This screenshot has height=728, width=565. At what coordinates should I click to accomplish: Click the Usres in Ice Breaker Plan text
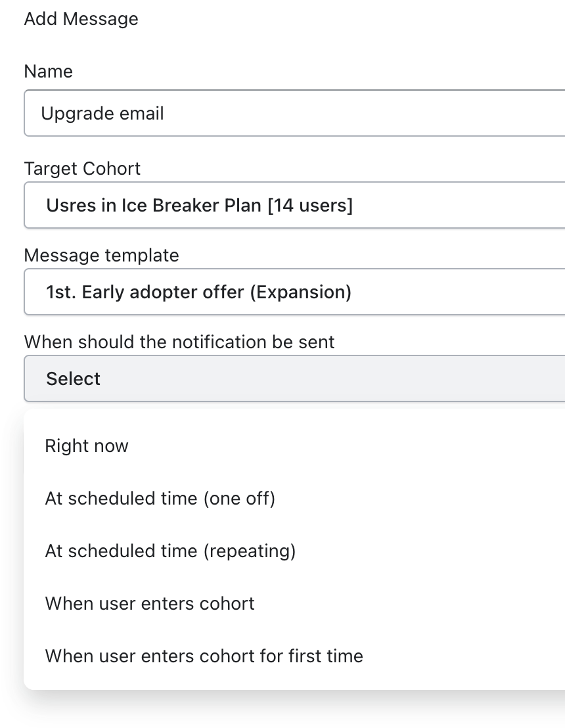[x=154, y=206]
